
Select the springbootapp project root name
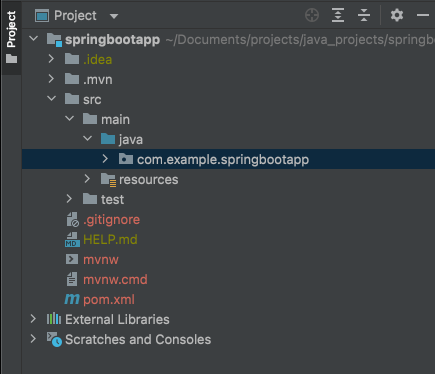[x=112, y=40]
